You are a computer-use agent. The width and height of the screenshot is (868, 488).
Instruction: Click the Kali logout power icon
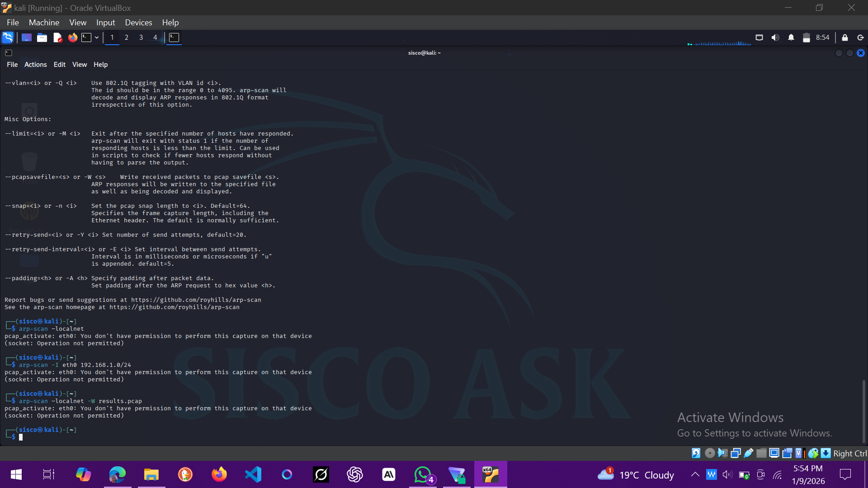tap(860, 38)
